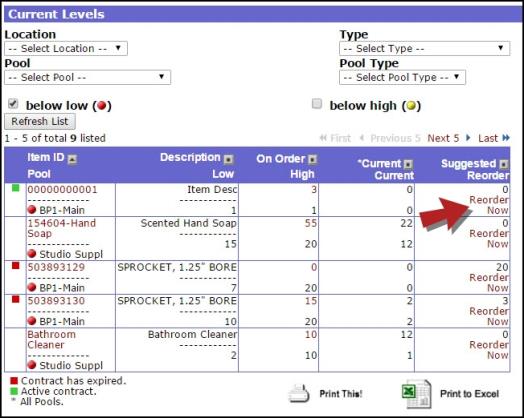
Task: Uncheck the below low checkbox
Action: 13,104
